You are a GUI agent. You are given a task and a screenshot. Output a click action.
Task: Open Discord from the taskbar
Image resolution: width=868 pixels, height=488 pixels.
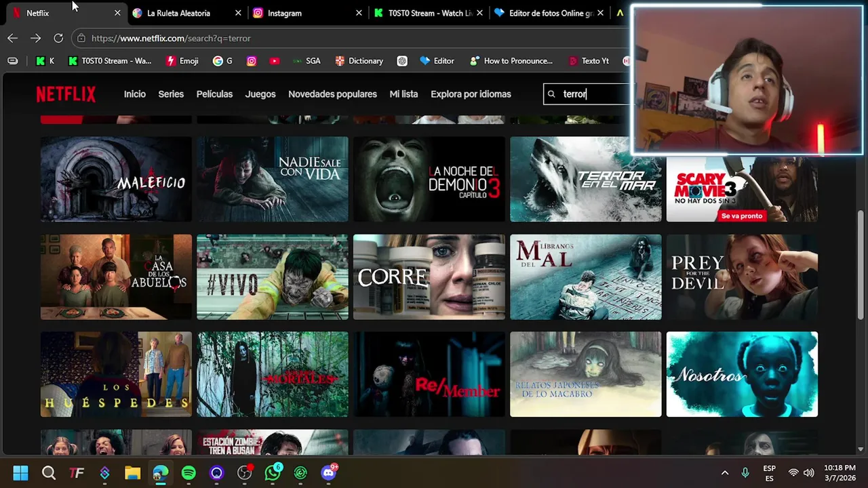click(329, 473)
